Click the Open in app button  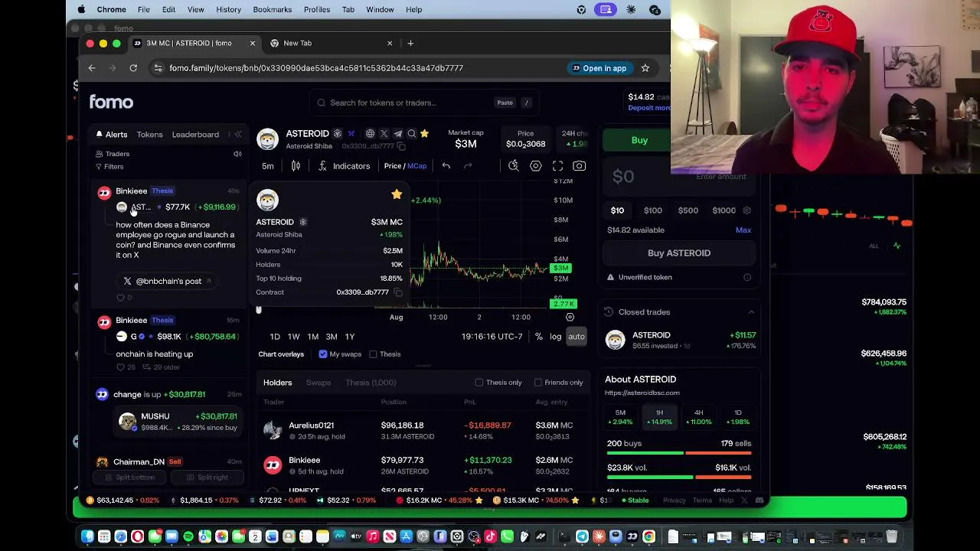point(599,68)
